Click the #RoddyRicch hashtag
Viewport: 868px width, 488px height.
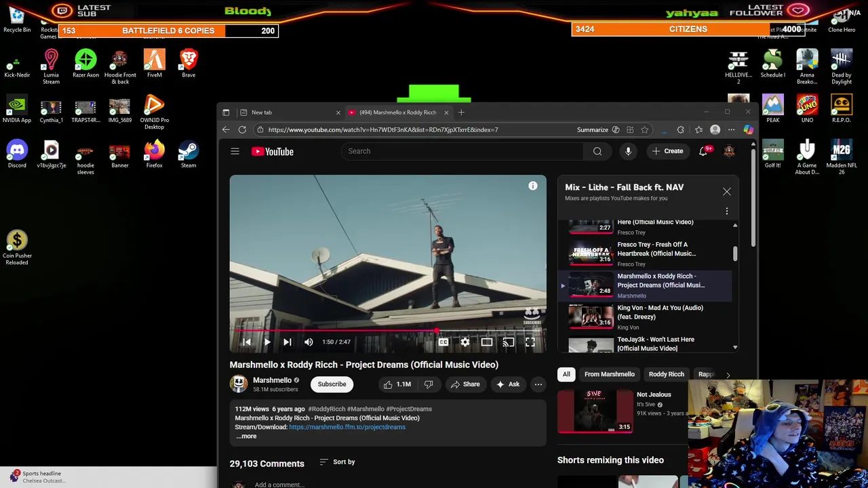click(x=327, y=409)
